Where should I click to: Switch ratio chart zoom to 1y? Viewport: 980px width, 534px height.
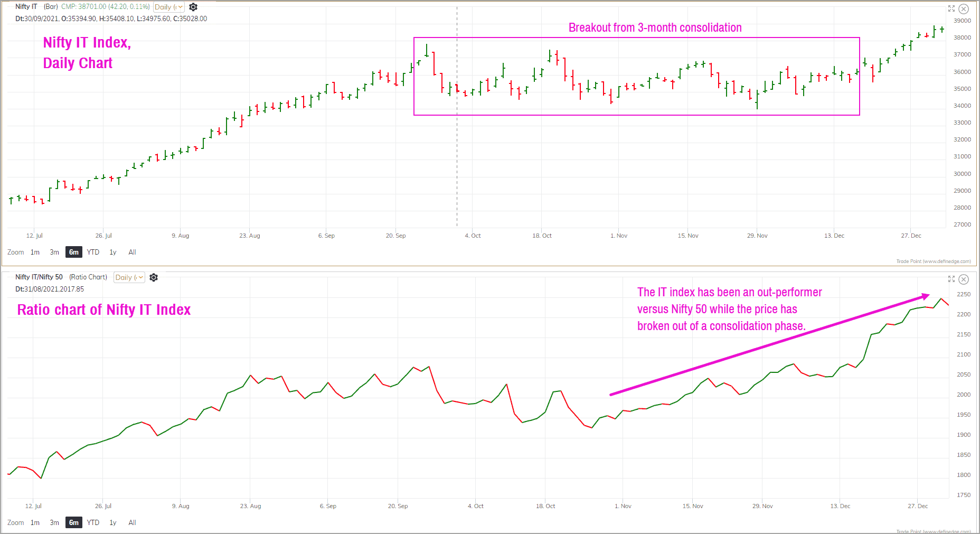coord(112,522)
